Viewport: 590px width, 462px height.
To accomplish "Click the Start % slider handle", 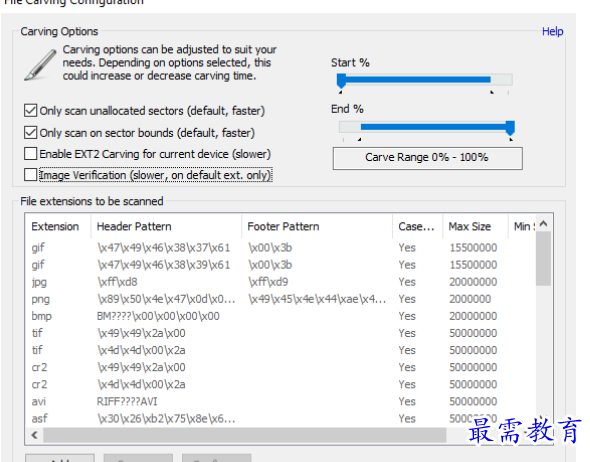I will tap(341, 81).
